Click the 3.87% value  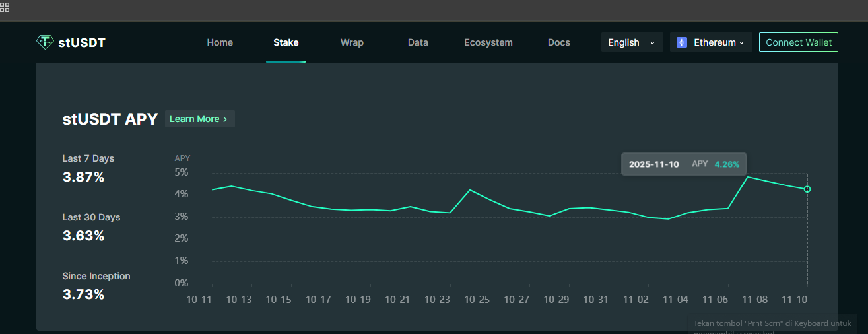click(83, 177)
